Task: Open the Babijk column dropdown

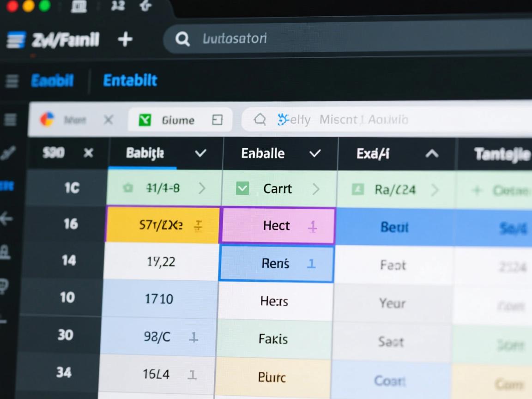Action: click(x=200, y=153)
